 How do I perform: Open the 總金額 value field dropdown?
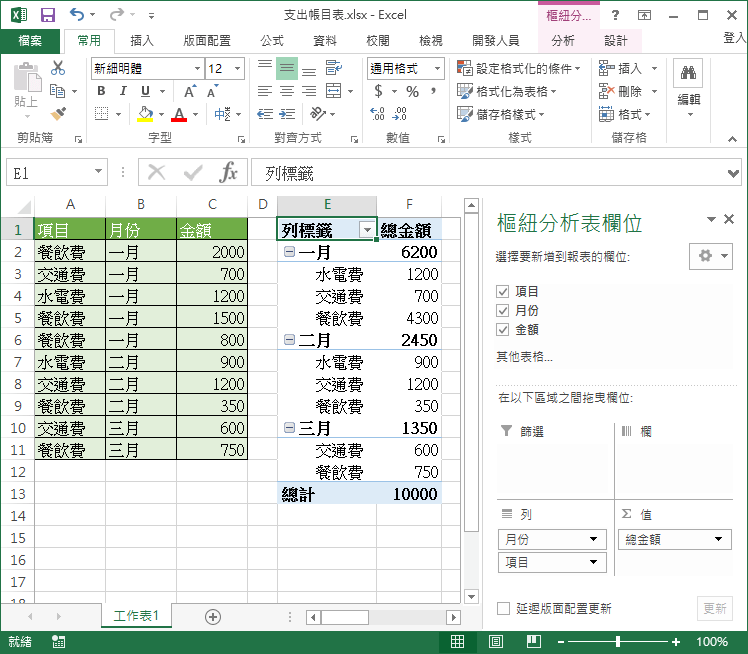point(718,539)
